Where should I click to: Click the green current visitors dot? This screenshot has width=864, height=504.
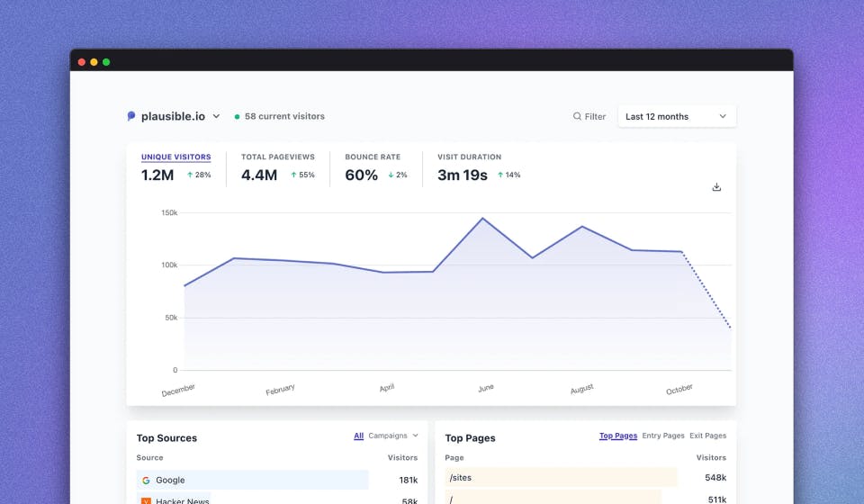(x=238, y=116)
